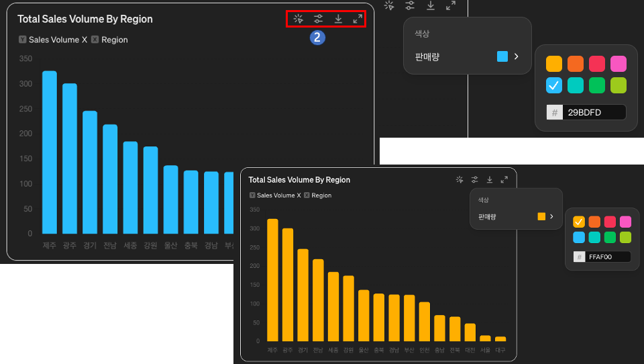Click fullscreen icon above the blue 색상 panel
This screenshot has height=364, width=644.
451,5
